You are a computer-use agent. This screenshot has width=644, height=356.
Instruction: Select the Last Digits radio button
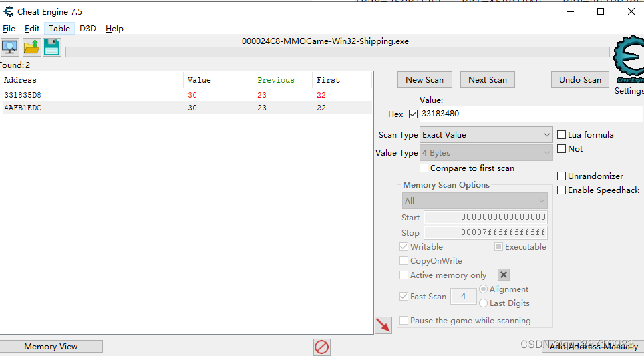484,303
